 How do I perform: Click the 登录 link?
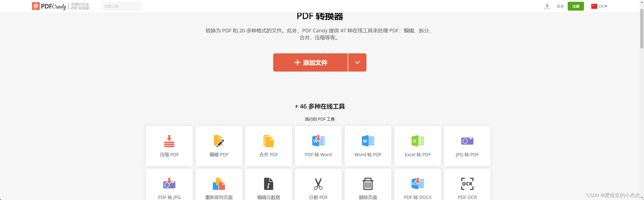tap(560, 6)
